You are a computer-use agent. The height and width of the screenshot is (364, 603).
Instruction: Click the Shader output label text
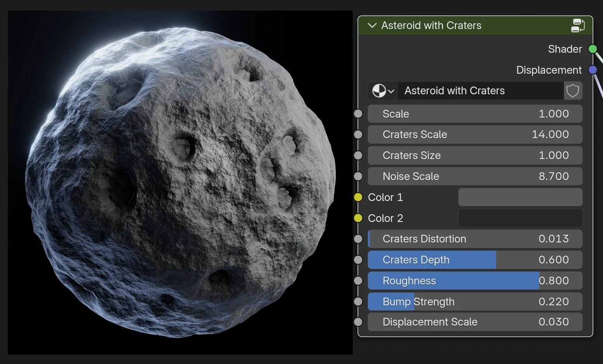pos(565,49)
